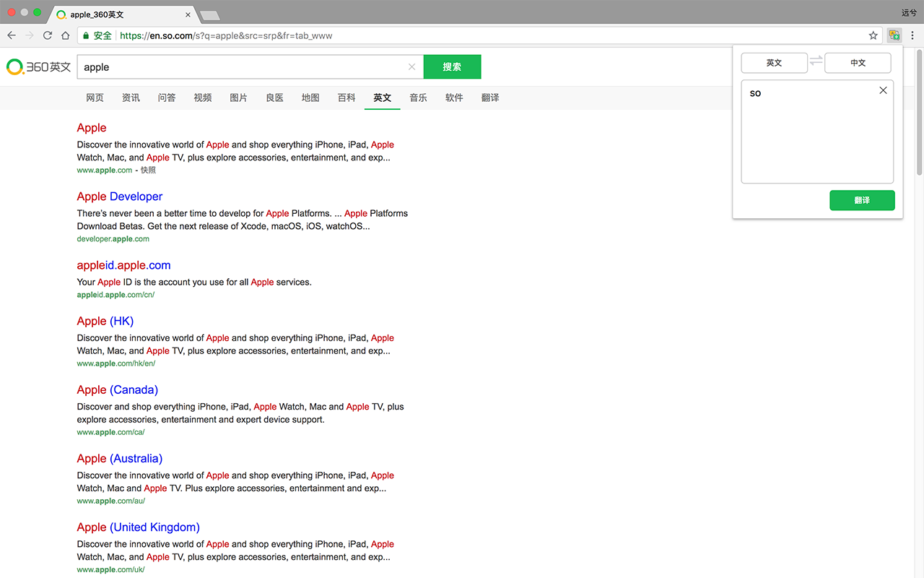Click the browser address bar URL
924x578 pixels.
coord(226,35)
